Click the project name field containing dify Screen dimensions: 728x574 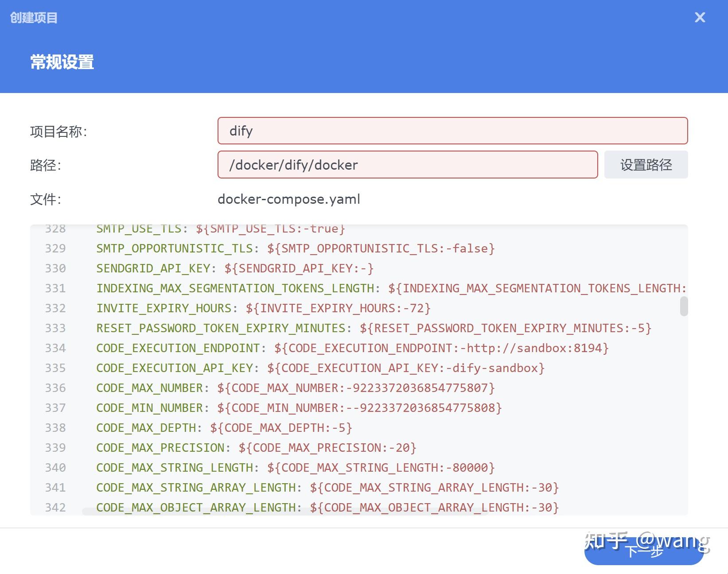point(452,131)
